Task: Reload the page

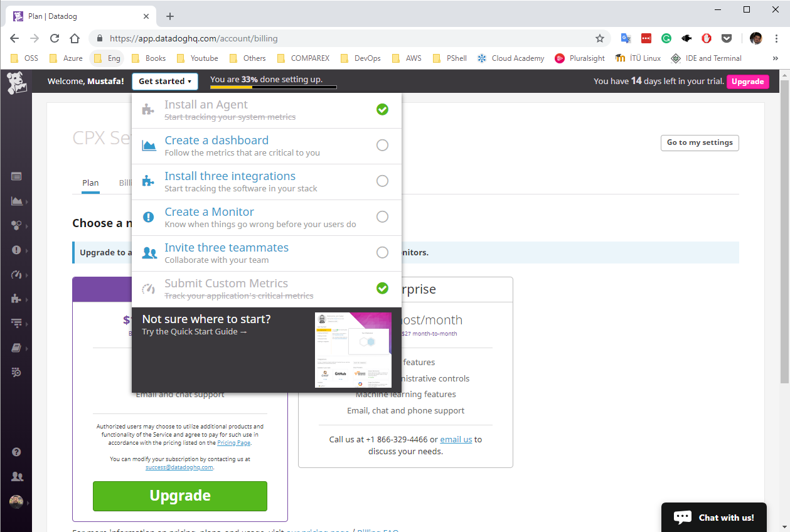Action: [55, 38]
